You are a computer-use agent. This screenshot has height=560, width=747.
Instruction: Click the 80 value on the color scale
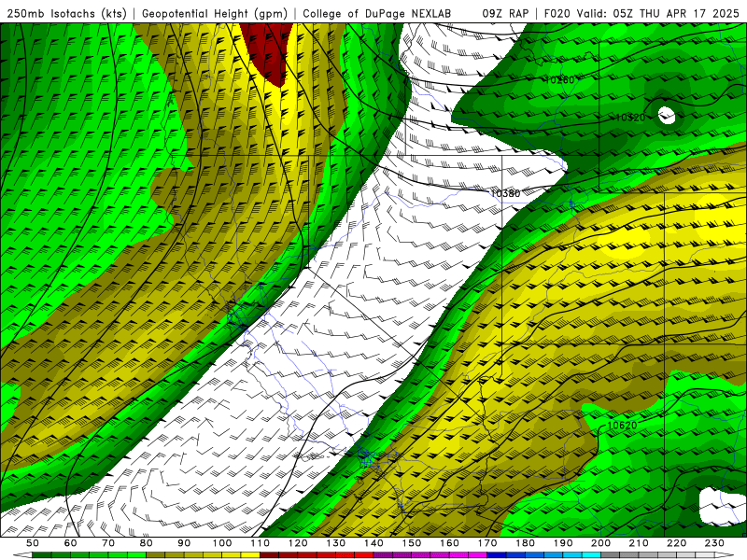(x=147, y=543)
